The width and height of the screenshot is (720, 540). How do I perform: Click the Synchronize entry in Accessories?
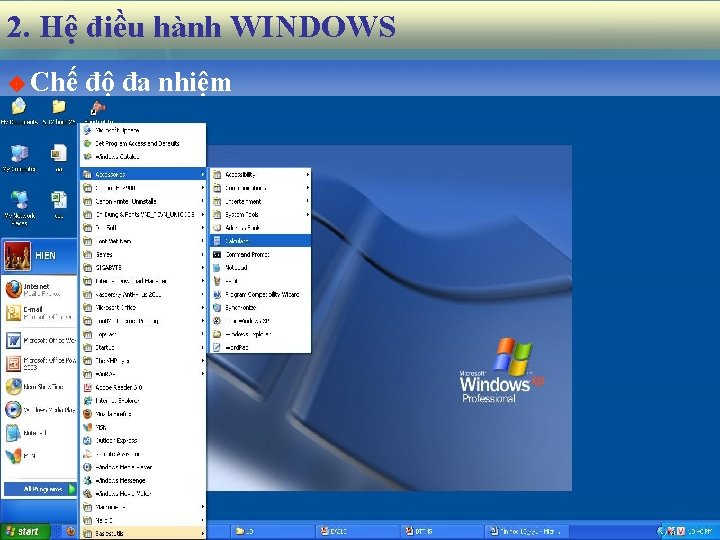tap(260, 307)
